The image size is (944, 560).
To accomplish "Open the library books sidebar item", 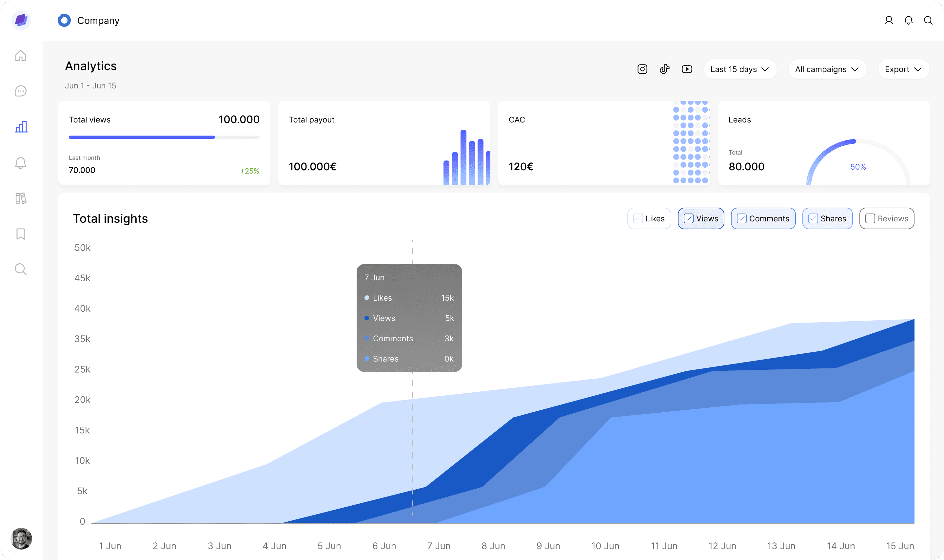I will (21, 198).
